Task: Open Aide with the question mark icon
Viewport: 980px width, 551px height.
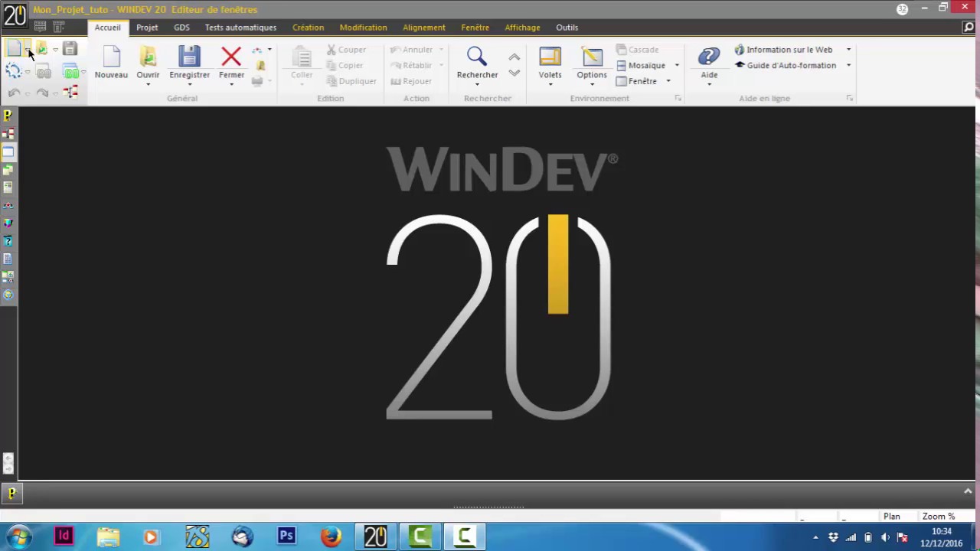Action: tap(709, 57)
